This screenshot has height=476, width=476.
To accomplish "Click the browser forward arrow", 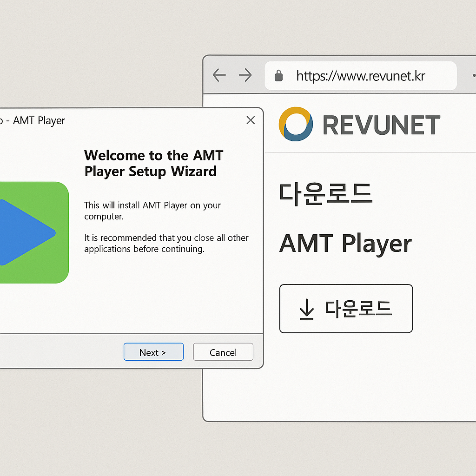I will (x=245, y=75).
